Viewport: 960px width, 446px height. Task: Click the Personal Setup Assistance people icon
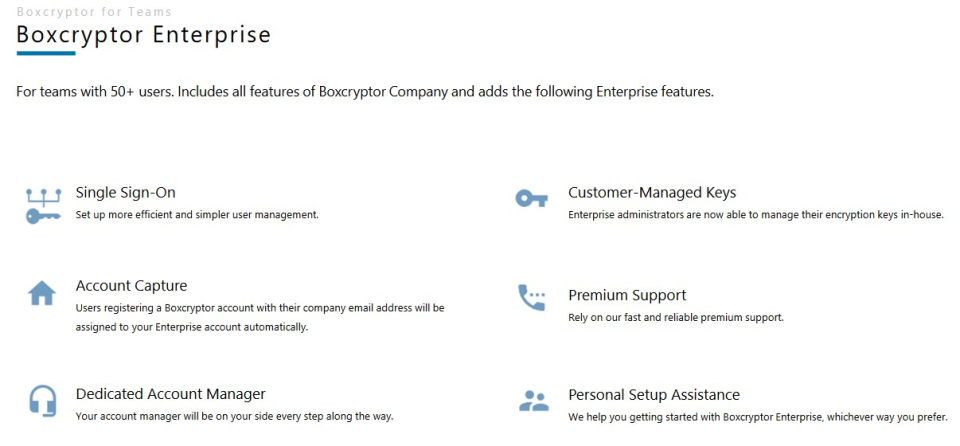(x=534, y=401)
